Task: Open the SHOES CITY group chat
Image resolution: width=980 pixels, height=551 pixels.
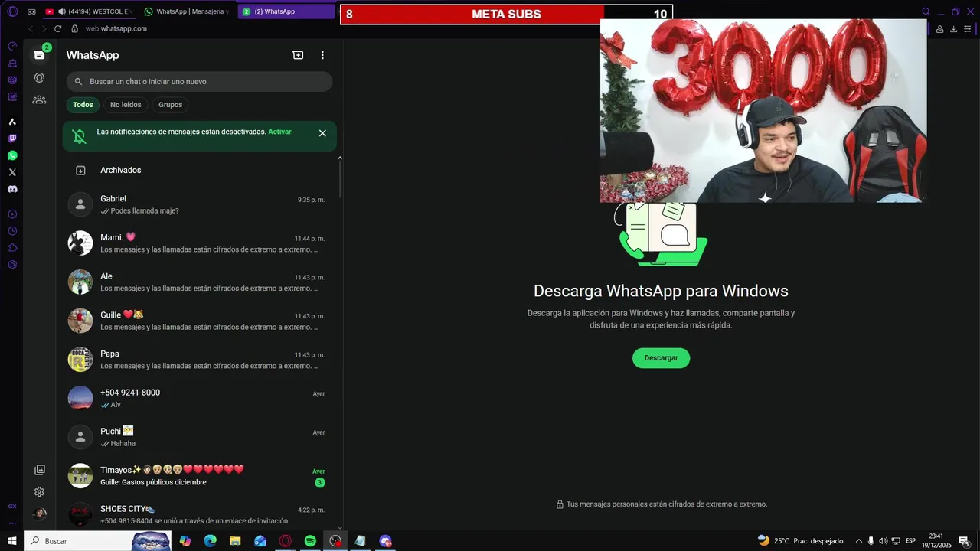Action: (x=199, y=514)
